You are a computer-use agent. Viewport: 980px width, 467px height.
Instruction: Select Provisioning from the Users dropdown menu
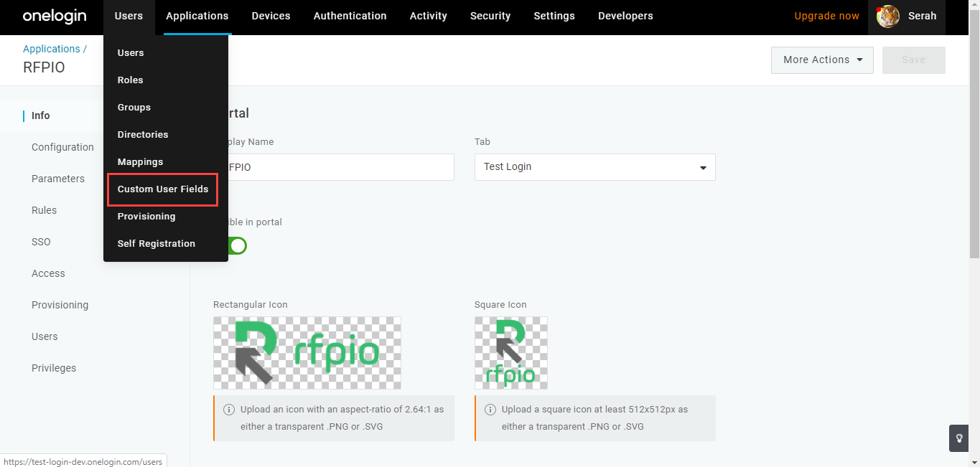pos(146,217)
